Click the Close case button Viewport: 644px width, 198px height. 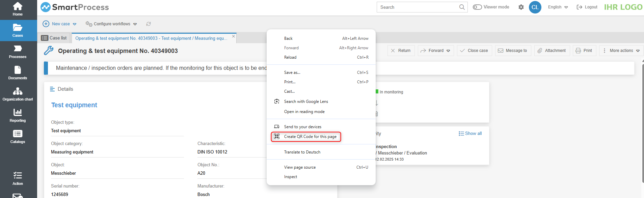[474, 51]
